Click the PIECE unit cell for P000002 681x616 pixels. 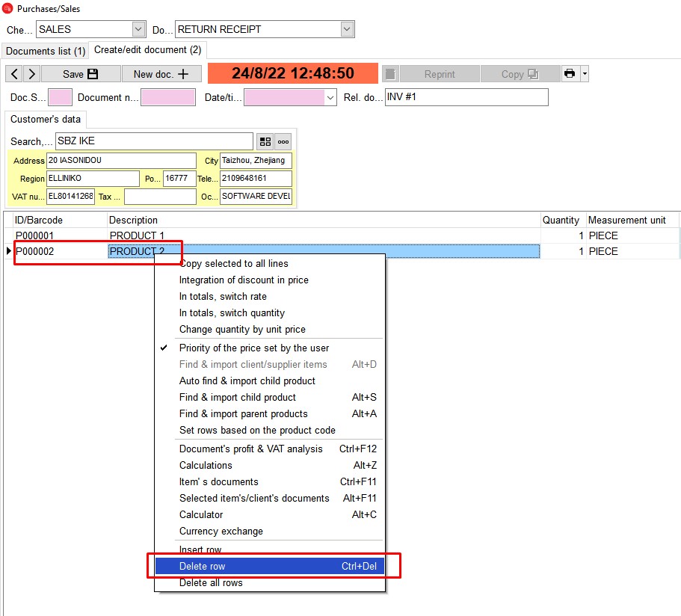(632, 251)
